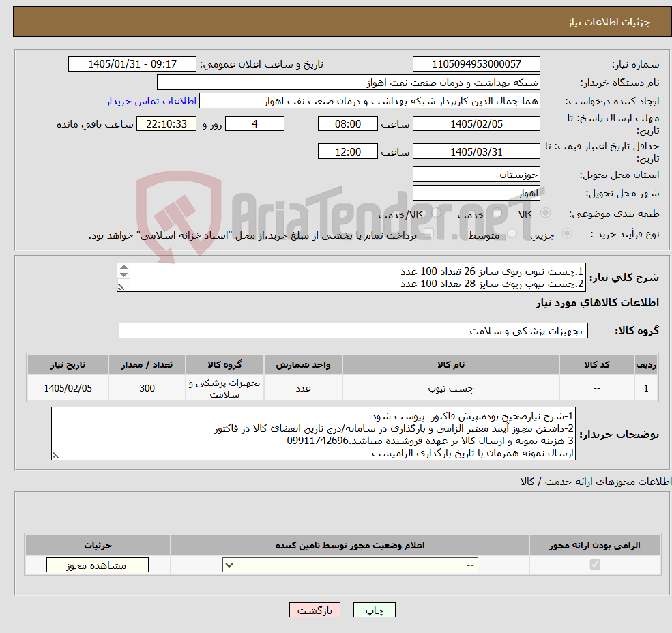This screenshot has height=633, width=672.
Task: Click the جزئیات column header
Action: point(98,545)
